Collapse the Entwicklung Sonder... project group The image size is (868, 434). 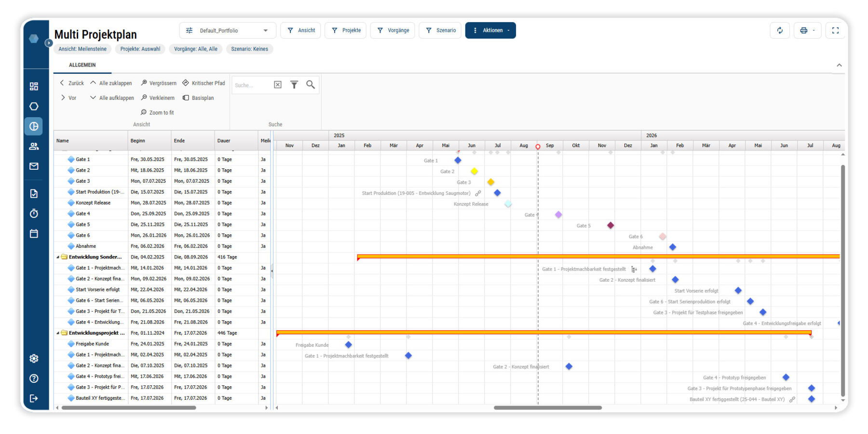pos(58,258)
